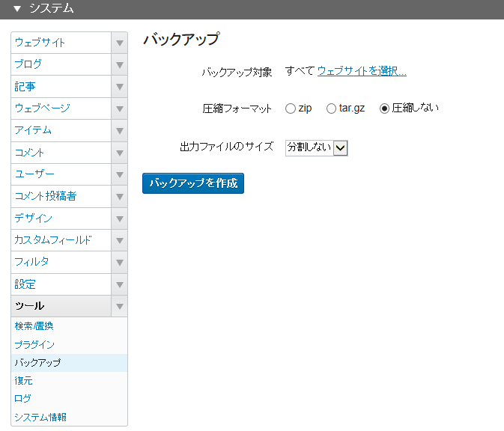504x431 pixels.
Task: Click バックアップを作成 button
Action: tap(193, 183)
